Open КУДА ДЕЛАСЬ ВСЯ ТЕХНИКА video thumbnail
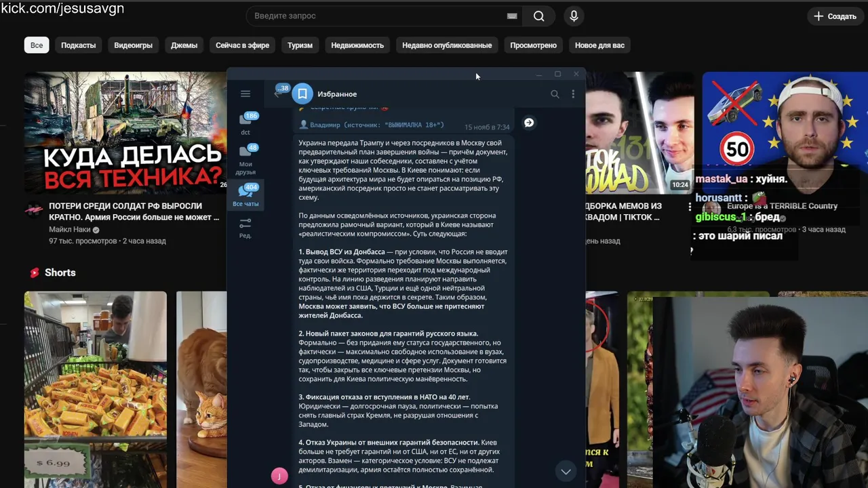 [x=125, y=132]
